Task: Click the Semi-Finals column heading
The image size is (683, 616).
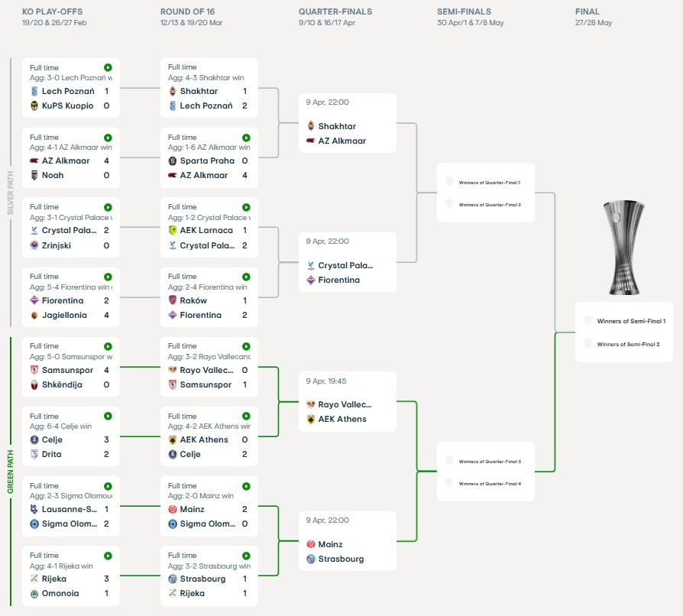Action: [x=464, y=11]
